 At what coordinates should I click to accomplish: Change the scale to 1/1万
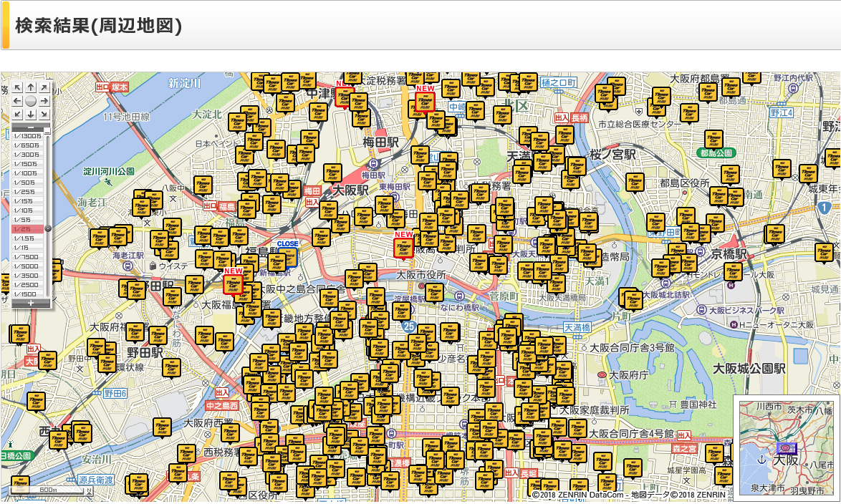27,248
